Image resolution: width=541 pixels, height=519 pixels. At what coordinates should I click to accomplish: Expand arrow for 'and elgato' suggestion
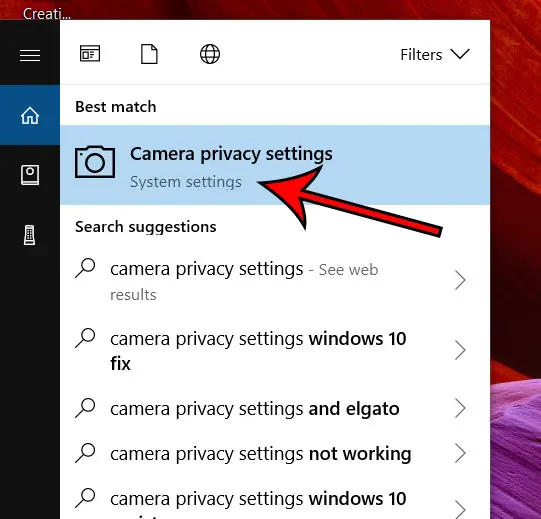(x=460, y=408)
